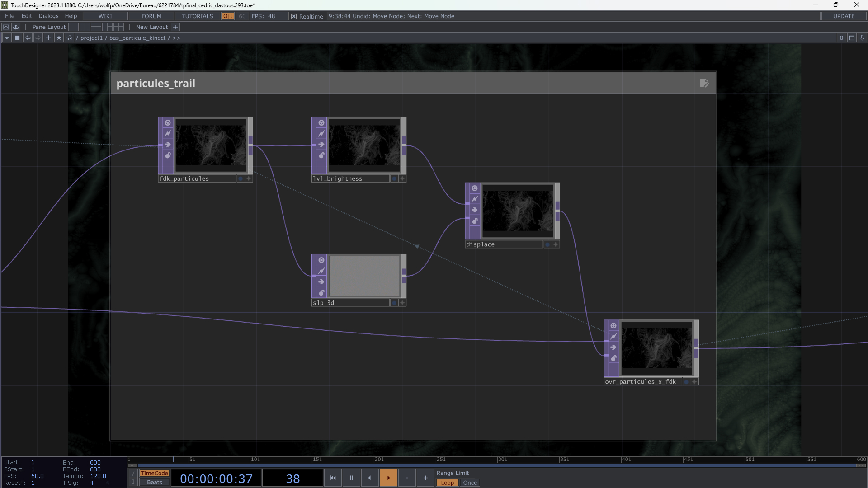Expand the >> path children menu

click(x=176, y=38)
